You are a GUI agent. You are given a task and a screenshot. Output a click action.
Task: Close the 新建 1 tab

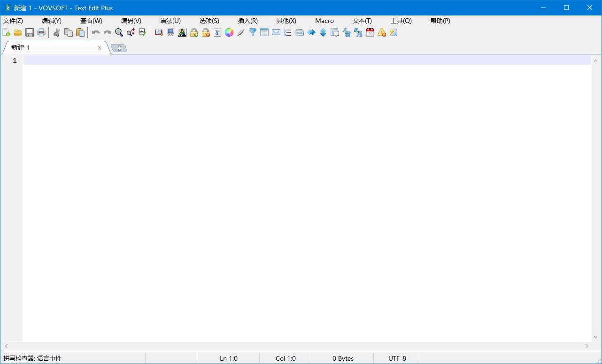click(x=100, y=48)
